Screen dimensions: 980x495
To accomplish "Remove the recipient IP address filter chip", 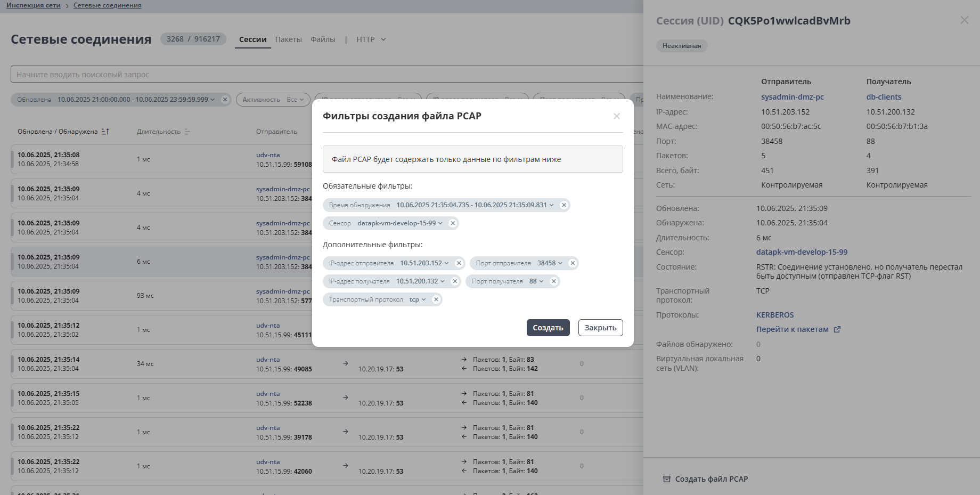I will pos(455,281).
